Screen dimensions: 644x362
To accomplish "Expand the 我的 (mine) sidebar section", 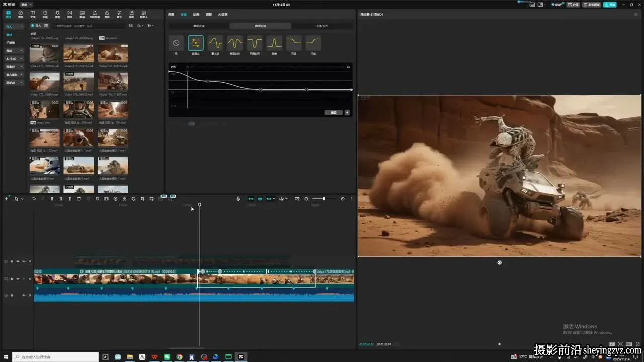I will (x=14, y=51).
